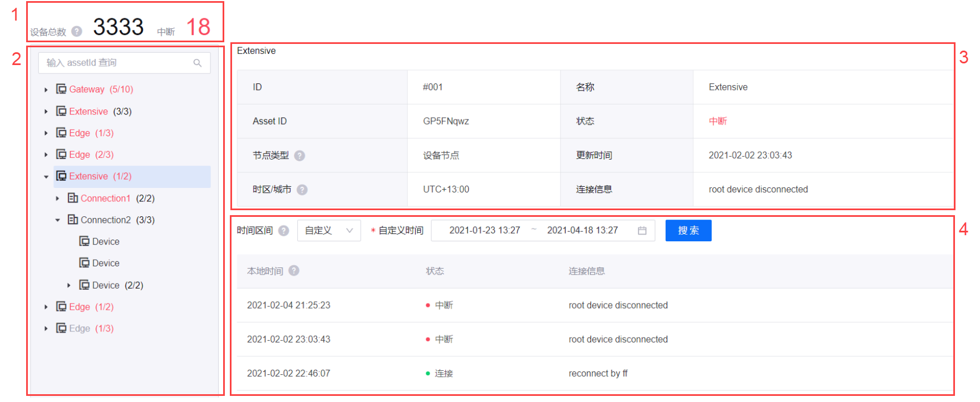Expand the Edge (1/2) tree node

(46, 307)
